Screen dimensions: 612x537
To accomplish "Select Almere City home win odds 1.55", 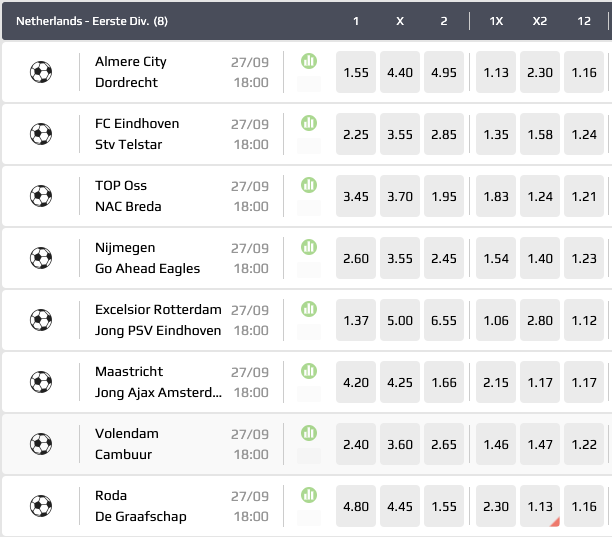I will [x=356, y=72].
